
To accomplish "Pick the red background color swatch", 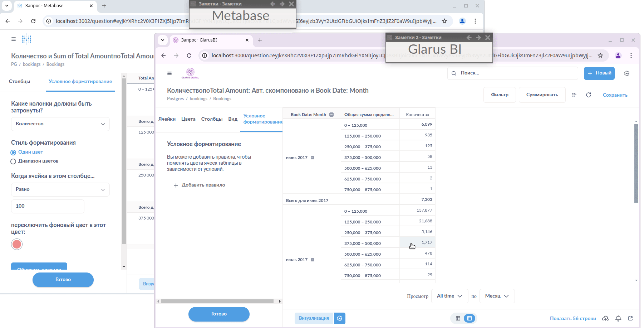I will pos(17,244).
